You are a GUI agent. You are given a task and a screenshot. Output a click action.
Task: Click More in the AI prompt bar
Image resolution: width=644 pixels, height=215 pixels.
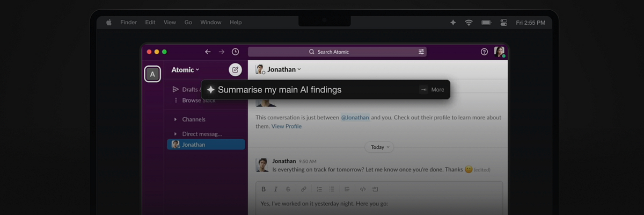point(437,90)
